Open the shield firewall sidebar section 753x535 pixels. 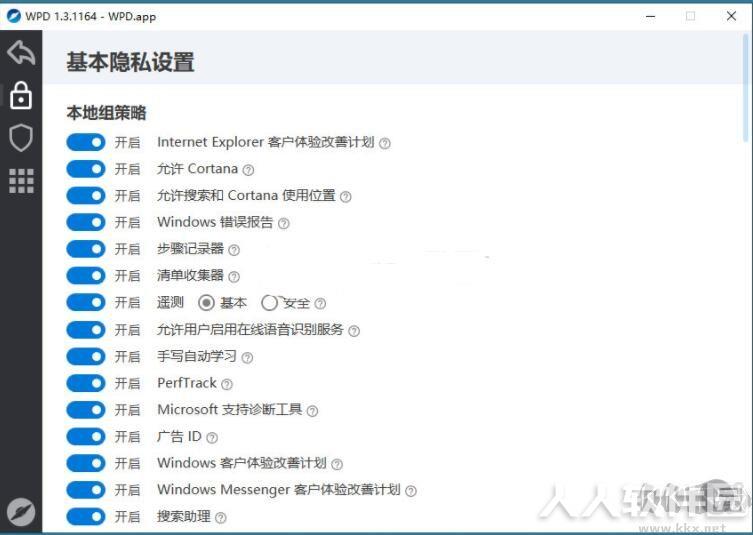tap(21, 138)
